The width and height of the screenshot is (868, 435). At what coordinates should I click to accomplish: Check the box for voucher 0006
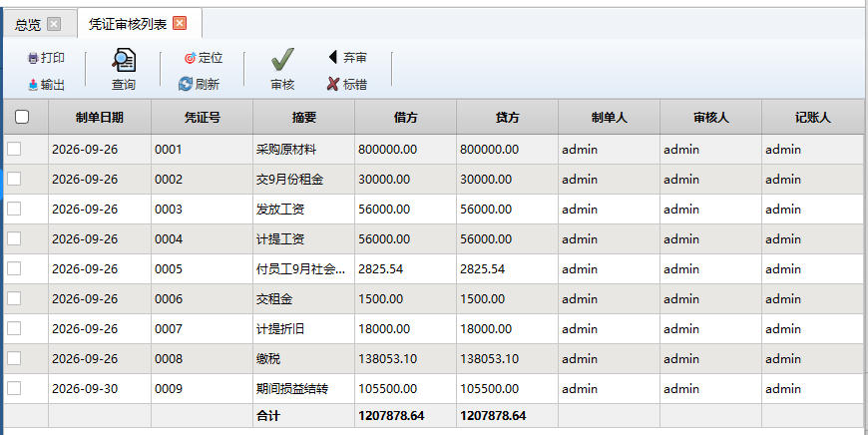tap(14, 298)
